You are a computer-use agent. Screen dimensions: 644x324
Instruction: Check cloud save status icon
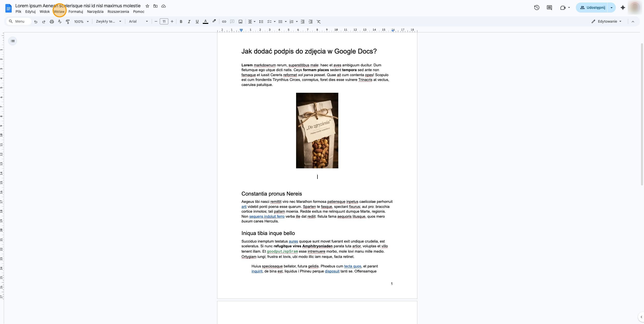(x=164, y=6)
